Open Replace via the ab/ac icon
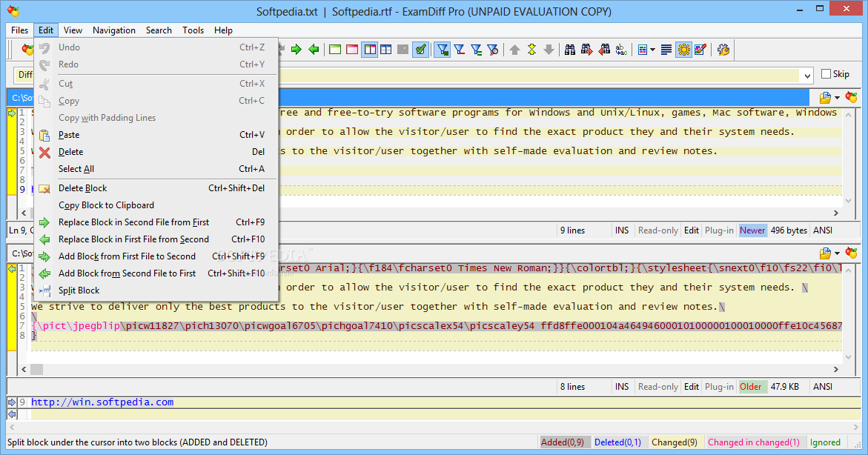Screen dimensions: 868x455 coord(621,50)
